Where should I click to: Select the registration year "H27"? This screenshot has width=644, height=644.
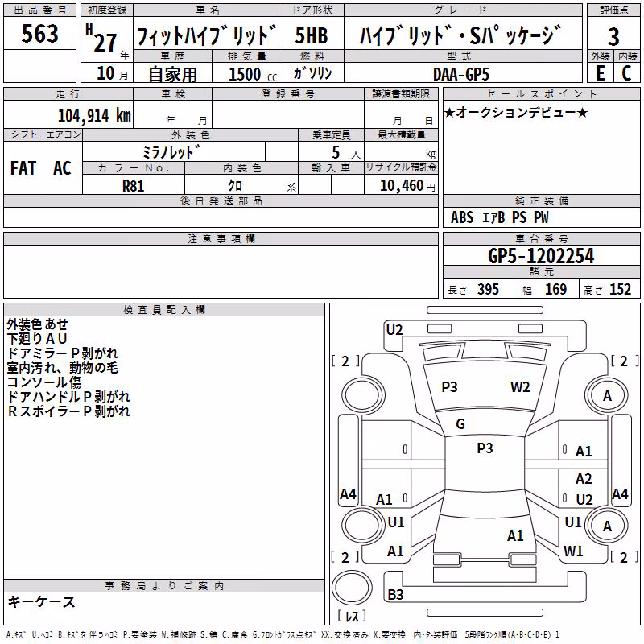101,38
